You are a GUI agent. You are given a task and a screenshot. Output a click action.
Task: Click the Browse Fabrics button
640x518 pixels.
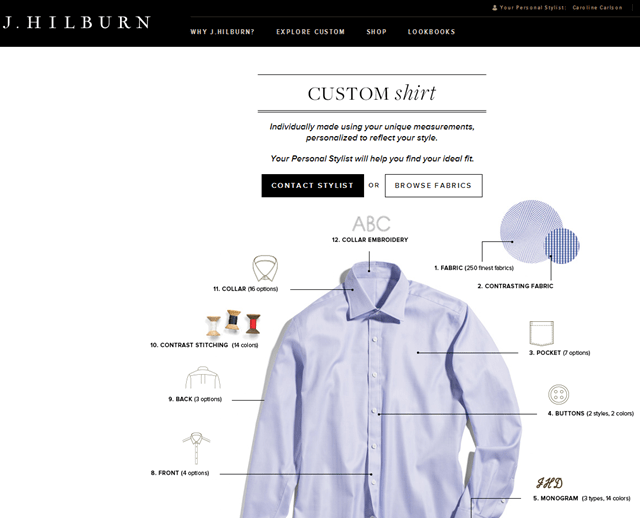[433, 186]
